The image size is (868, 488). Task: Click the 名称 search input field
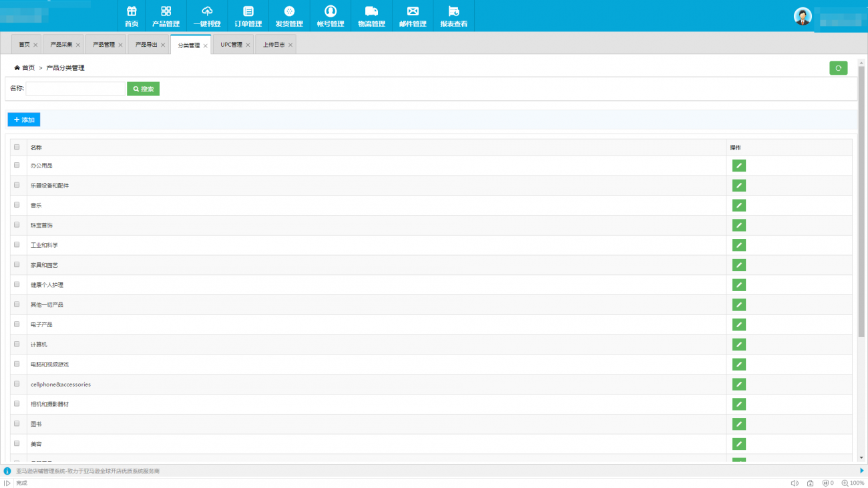pyautogui.click(x=75, y=89)
